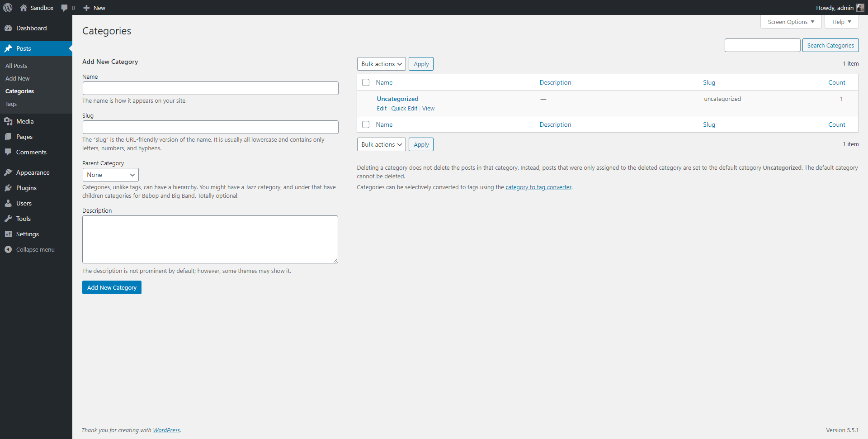Open the Bulk actions dropdown
This screenshot has height=439, width=868.
[381, 63]
